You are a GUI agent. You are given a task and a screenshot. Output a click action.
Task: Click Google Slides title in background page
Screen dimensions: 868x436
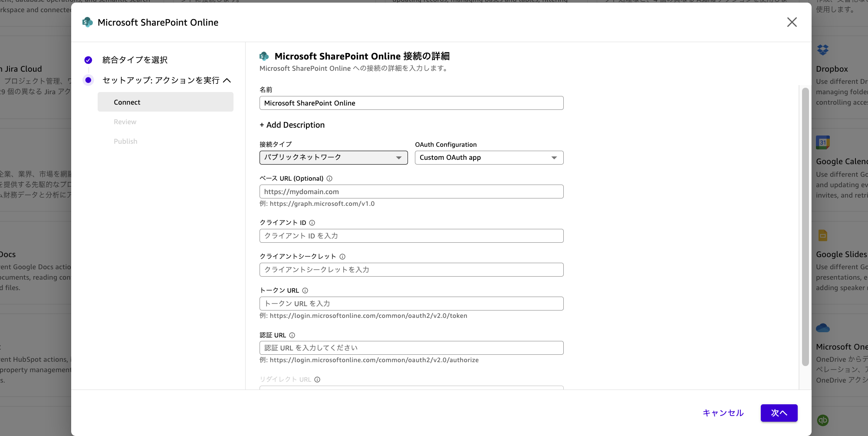841,254
